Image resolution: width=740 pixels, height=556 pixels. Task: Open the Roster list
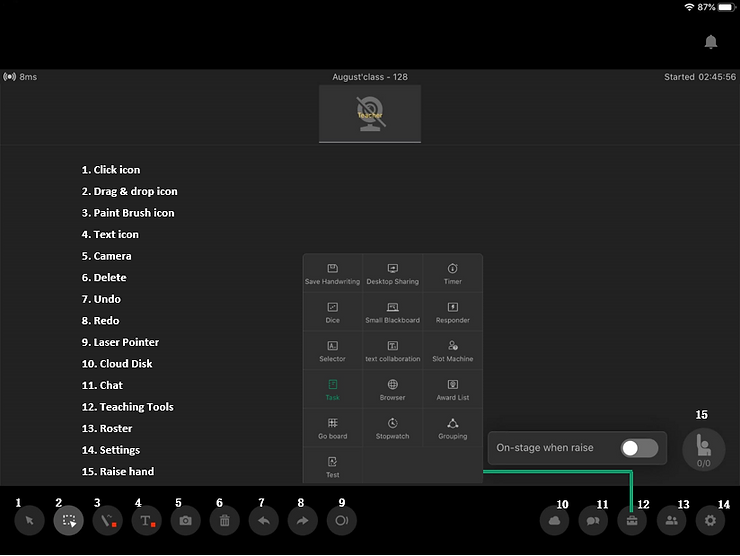pos(672,521)
